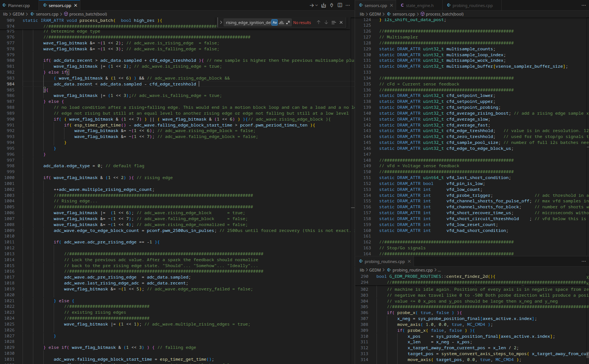Split the left editor to the right
589x364 pixels.
340,5
